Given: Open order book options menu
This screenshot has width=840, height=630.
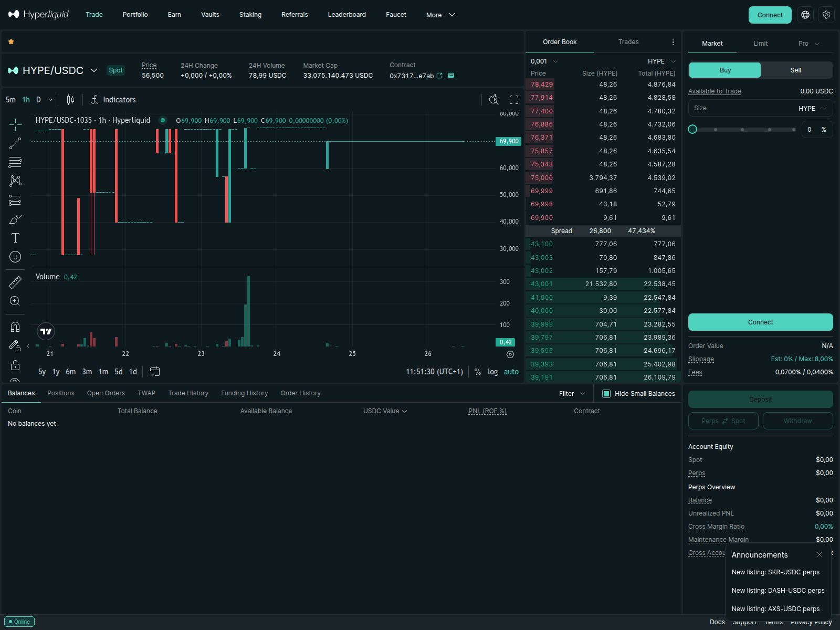Looking at the screenshot, I should point(673,42).
